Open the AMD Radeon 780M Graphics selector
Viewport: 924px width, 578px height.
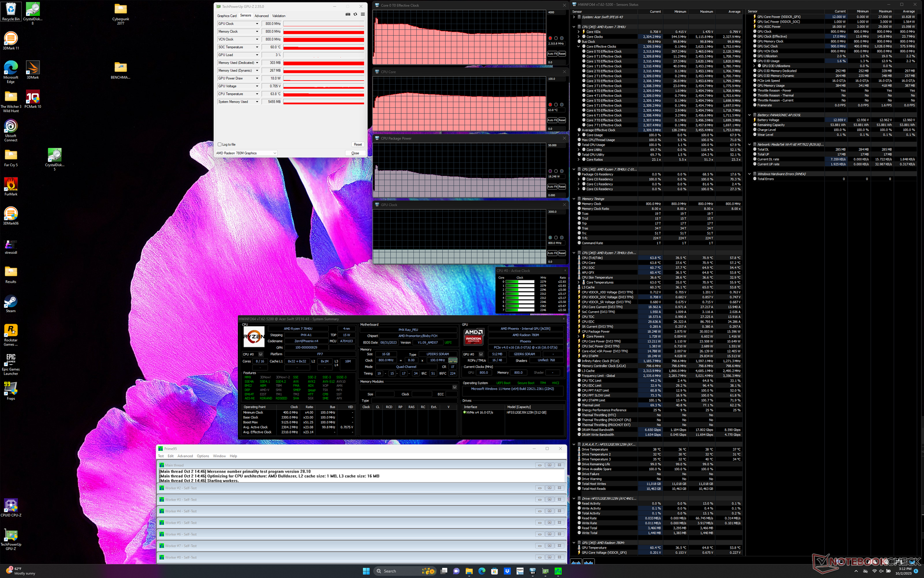246,153
